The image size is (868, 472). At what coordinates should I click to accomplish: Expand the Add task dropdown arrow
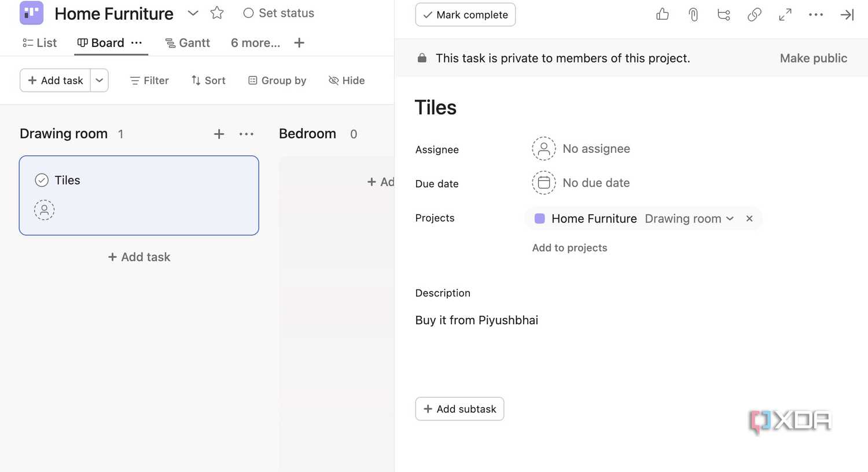(x=100, y=81)
